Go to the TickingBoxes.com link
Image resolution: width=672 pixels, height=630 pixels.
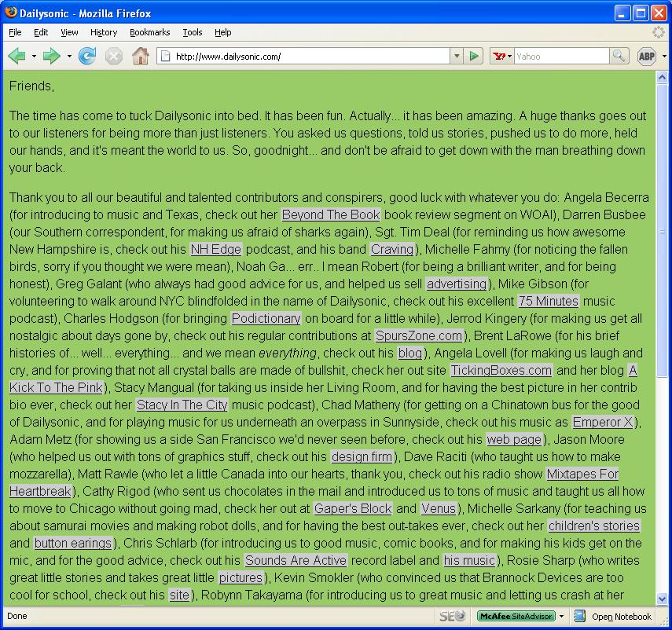pyautogui.click(x=501, y=370)
